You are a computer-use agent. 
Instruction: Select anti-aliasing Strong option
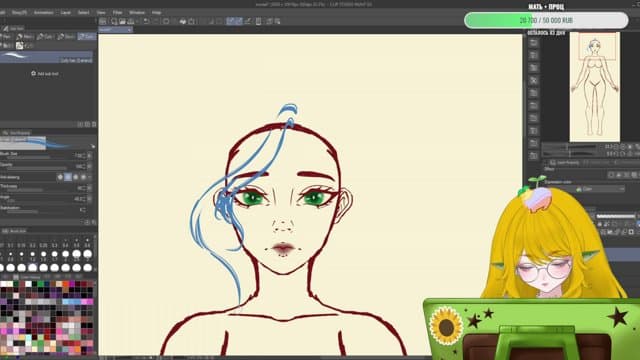coord(84,177)
